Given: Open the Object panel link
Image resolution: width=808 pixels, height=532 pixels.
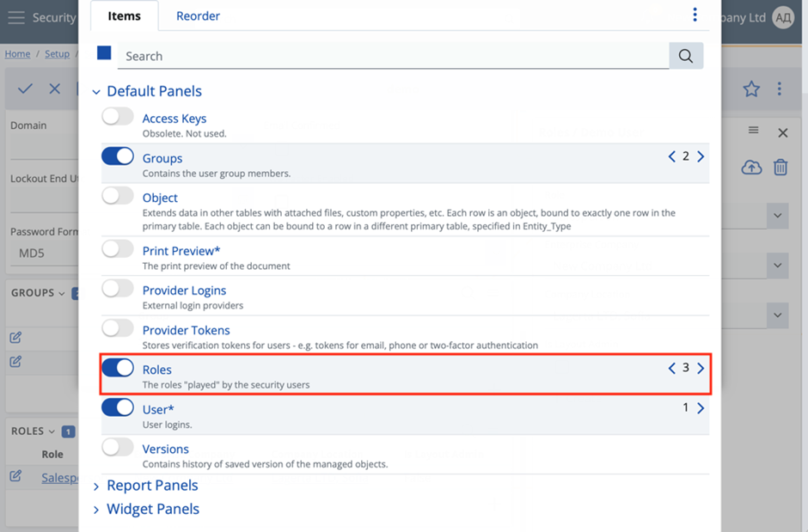Looking at the screenshot, I should 160,198.
